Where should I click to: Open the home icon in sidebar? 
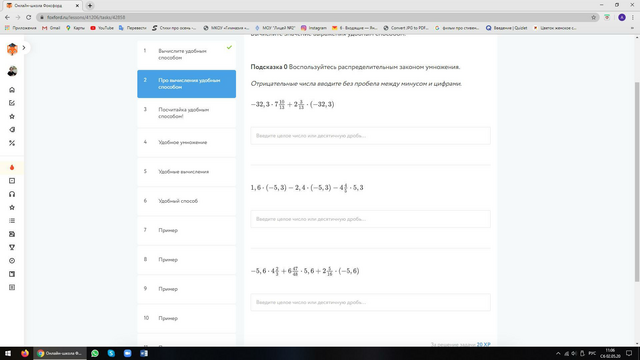pos(12,90)
